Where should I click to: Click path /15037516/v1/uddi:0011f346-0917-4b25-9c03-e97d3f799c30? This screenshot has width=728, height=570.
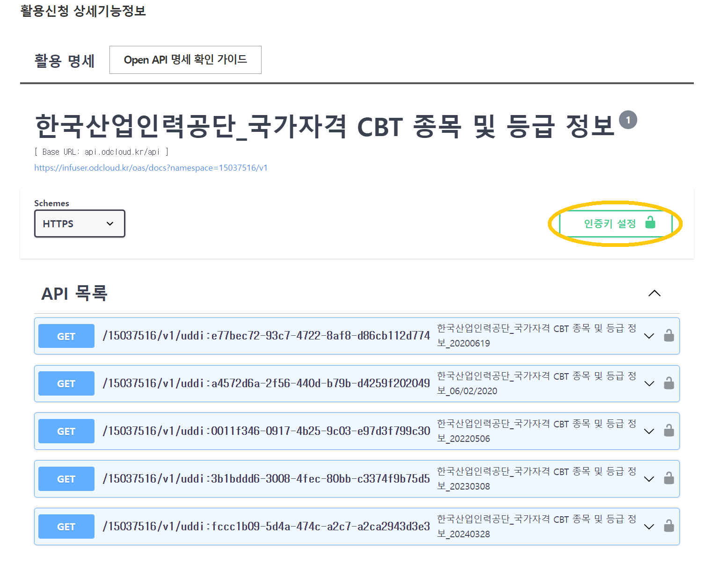coord(266,431)
